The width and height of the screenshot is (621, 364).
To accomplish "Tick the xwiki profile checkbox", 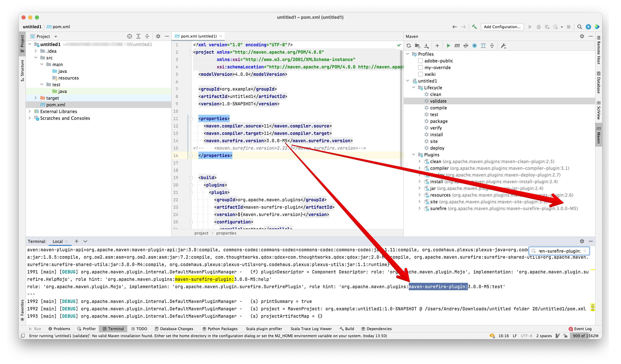I will click(x=421, y=74).
